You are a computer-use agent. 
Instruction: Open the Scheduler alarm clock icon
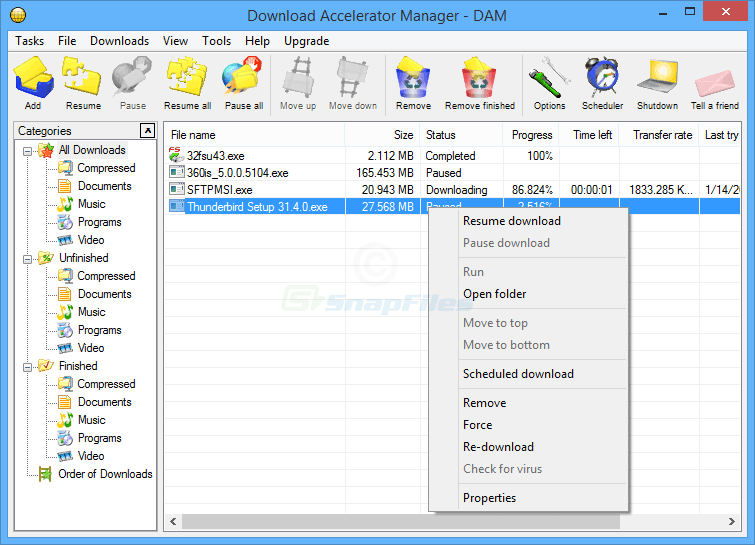pos(602,77)
